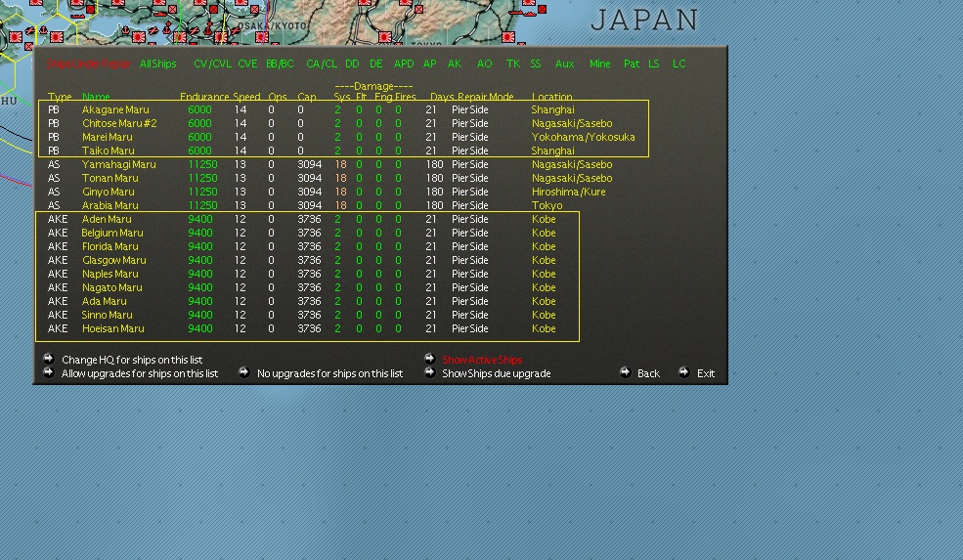Click arrow icon beside Show Active Ships
Screen dimensions: 963x560
tap(429, 359)
